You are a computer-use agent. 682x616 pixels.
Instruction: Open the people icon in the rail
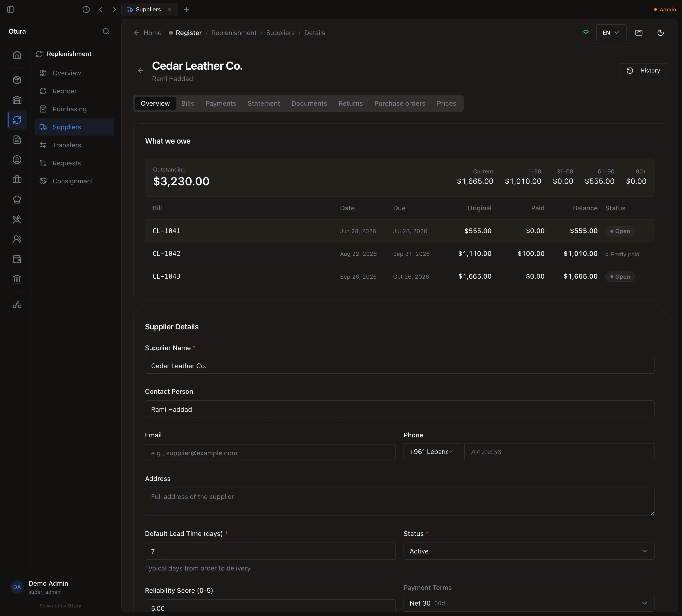coord(17,239)
